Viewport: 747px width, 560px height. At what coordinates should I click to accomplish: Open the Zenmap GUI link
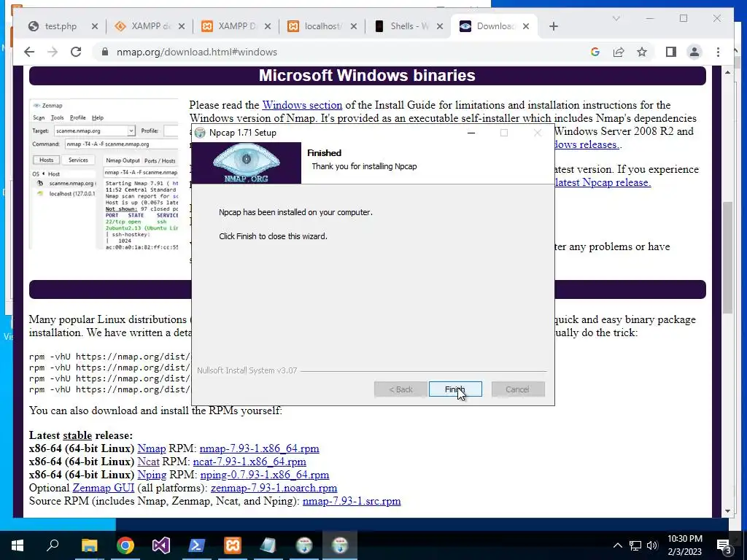104,488
